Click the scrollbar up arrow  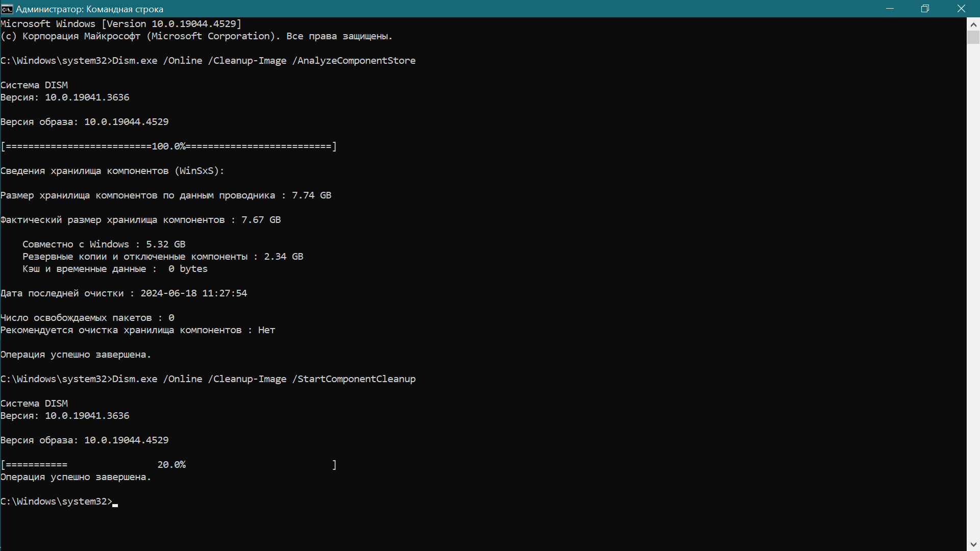[x=973, y=24]
